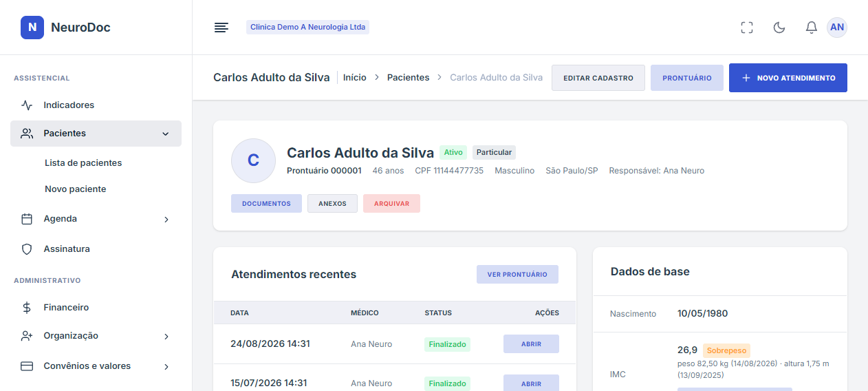Click the Convênios credit card icon

[x=27, y=366]
